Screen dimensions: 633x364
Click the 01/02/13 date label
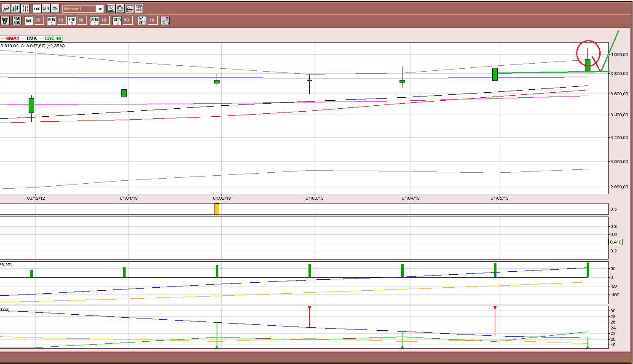point(222,198)
